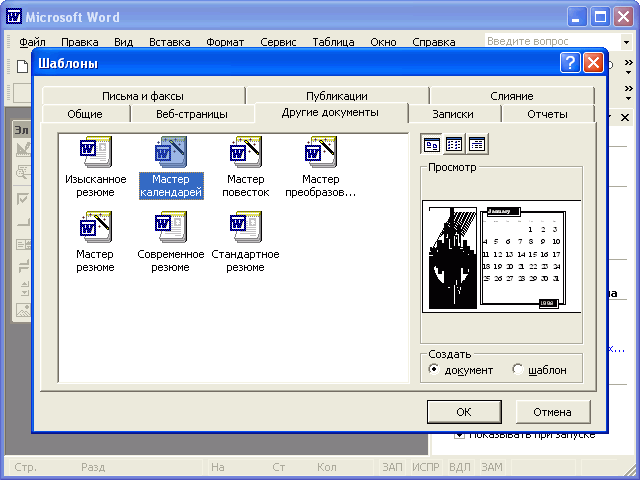Choose the документ radio button

tap(434, 369)
